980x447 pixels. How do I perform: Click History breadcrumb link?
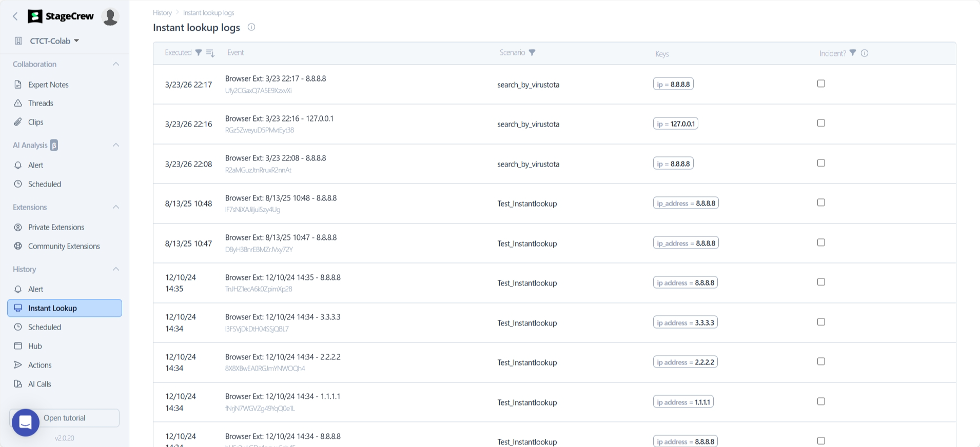pos(162,13)
